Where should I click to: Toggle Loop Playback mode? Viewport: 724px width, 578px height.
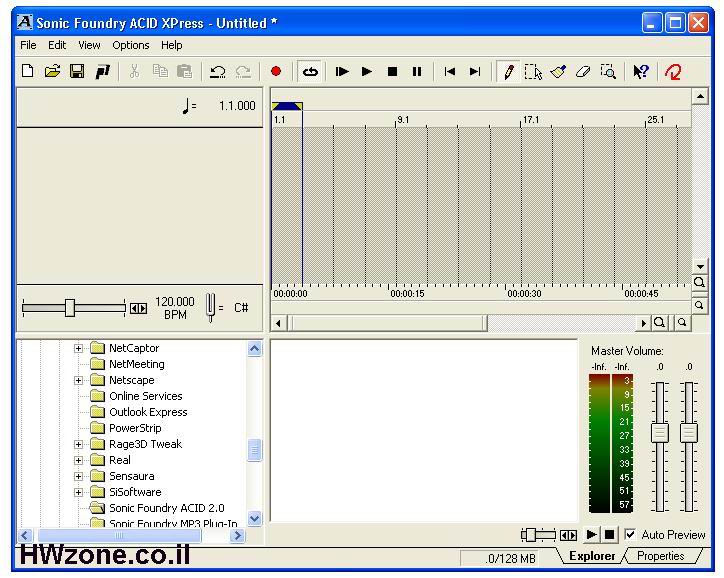point(310,72)
